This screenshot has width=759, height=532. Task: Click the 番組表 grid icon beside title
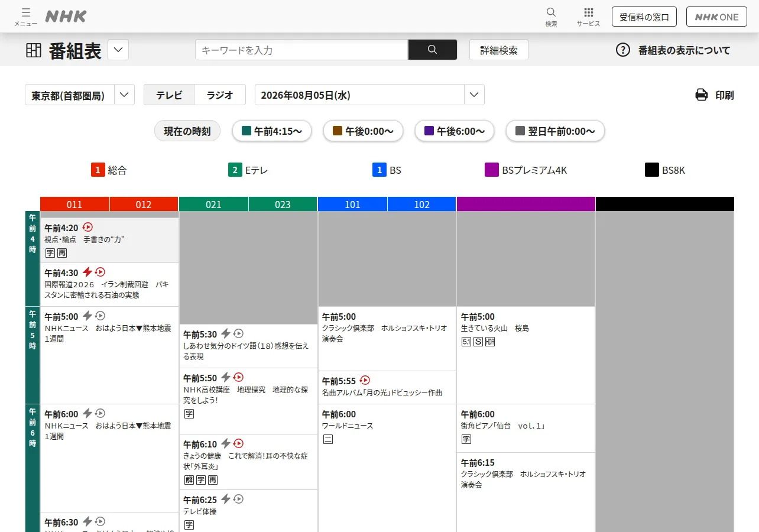[x=34, y=50]
